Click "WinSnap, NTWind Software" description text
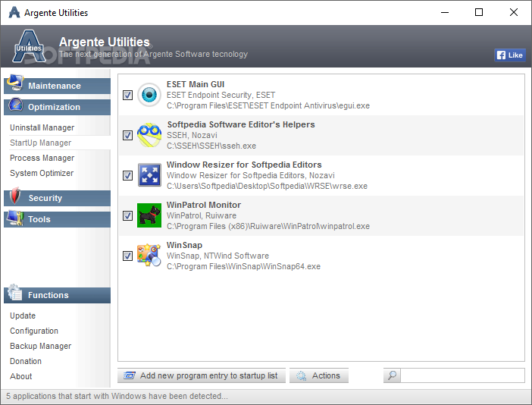 217,256
